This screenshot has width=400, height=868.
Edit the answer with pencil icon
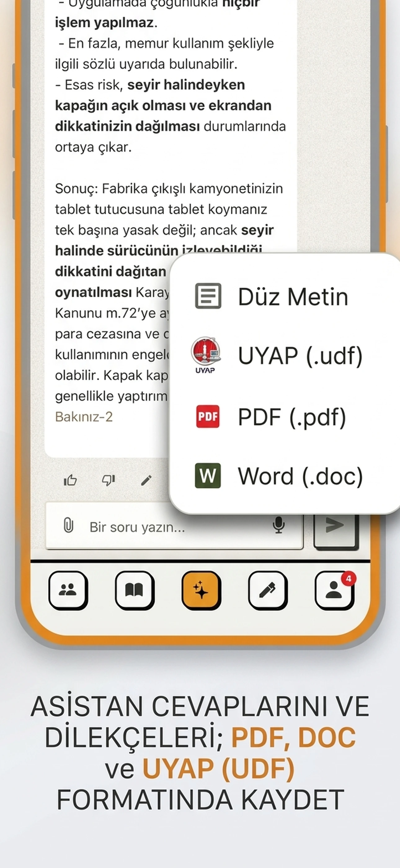point(146,480)
